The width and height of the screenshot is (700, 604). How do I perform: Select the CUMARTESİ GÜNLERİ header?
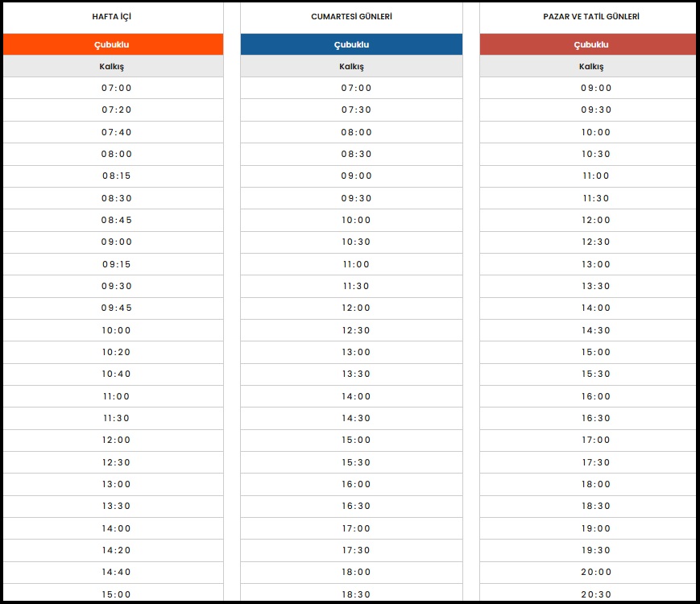pyautogui.click(x=351, y=17)
